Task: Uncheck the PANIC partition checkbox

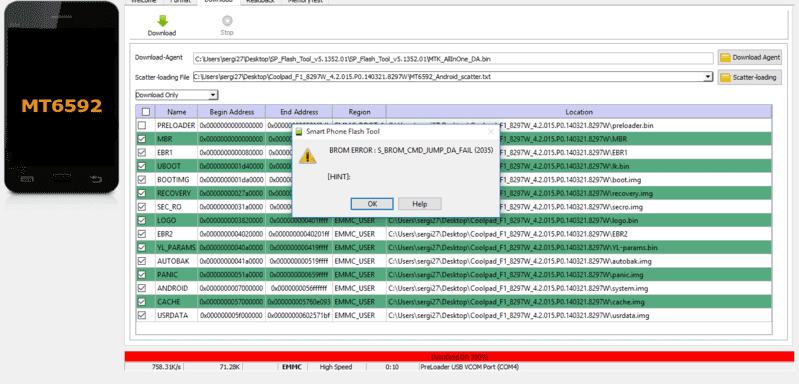Action: (142, 275)
